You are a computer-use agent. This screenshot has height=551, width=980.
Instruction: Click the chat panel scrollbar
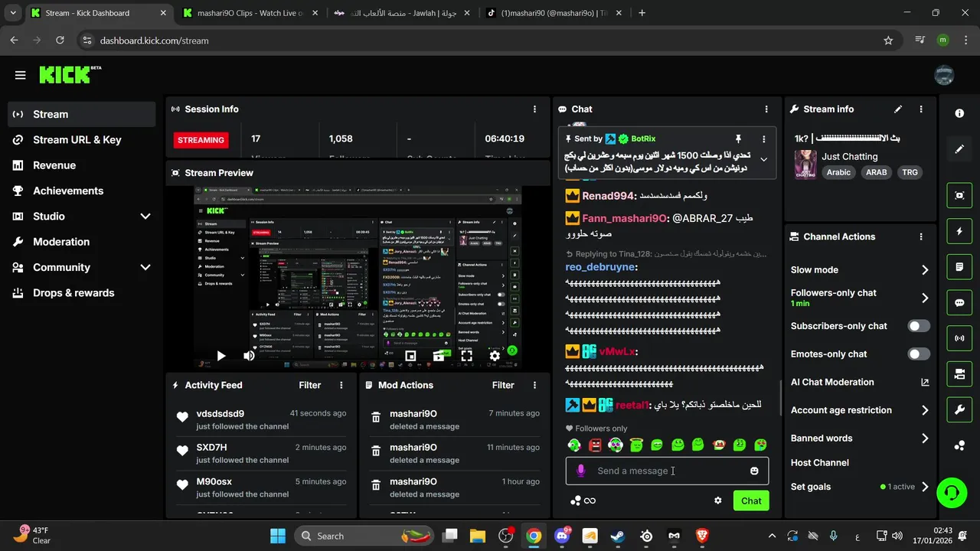(x=780, y=399)
